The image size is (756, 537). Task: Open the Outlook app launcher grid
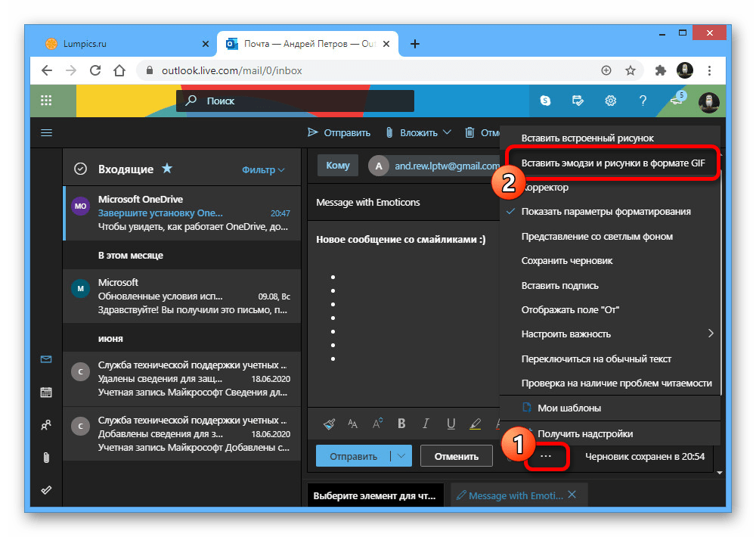click(x=46, y=101)
